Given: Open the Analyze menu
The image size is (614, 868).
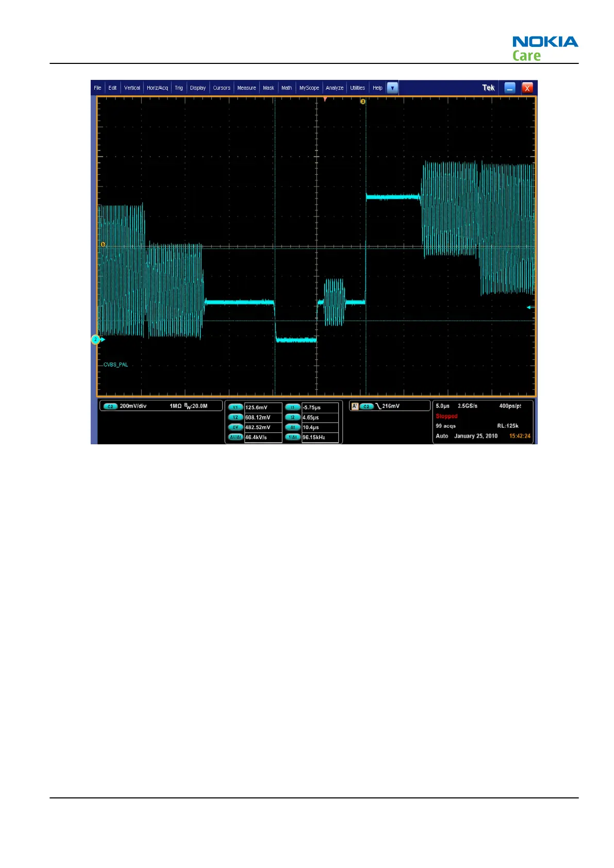Looking at the screenshot, I should point(335,88).
